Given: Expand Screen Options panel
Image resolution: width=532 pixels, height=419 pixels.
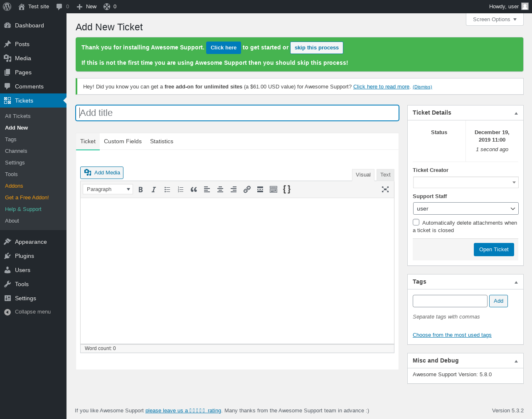Looking at the screenshot, I should click(x=495, y=20).
